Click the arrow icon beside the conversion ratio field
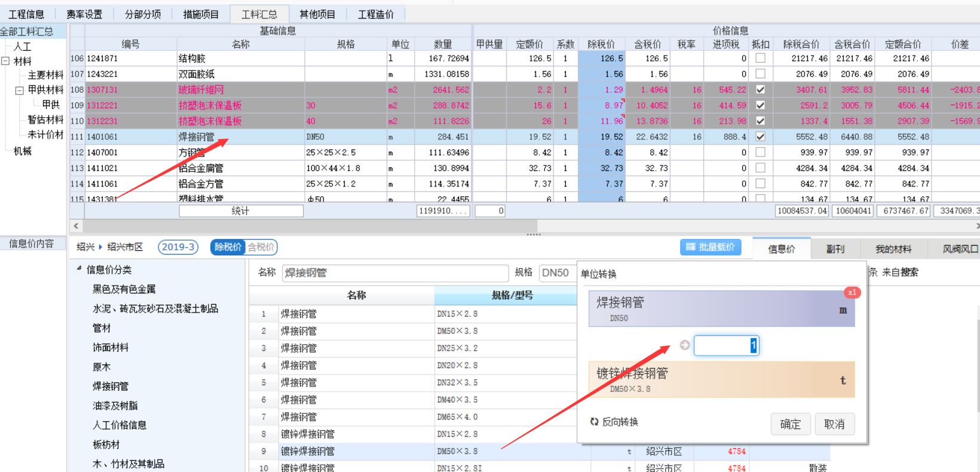Screen dimensions: 980x472 click(685, 345)
